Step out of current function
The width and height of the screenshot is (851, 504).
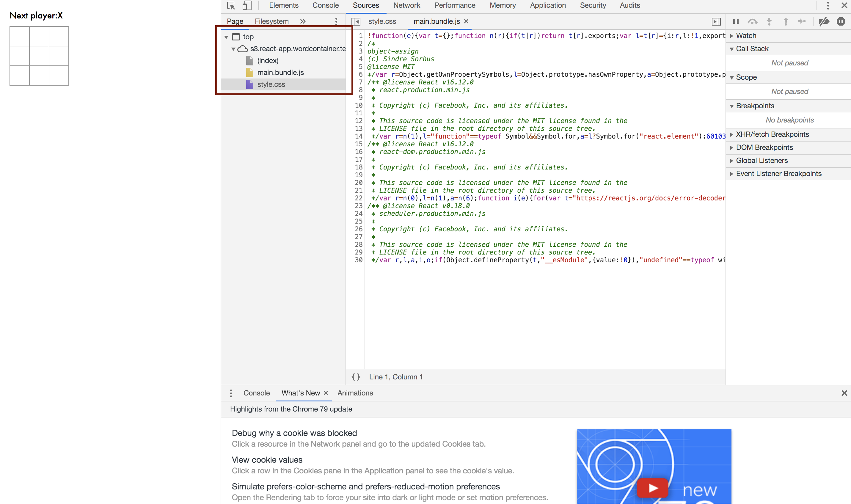click(x=786, y=22)
